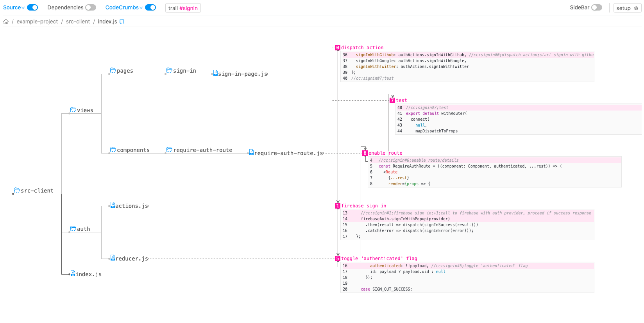Enable the Dependencies toggle switch
644x323 pixels.
click(x=91, y=7)
